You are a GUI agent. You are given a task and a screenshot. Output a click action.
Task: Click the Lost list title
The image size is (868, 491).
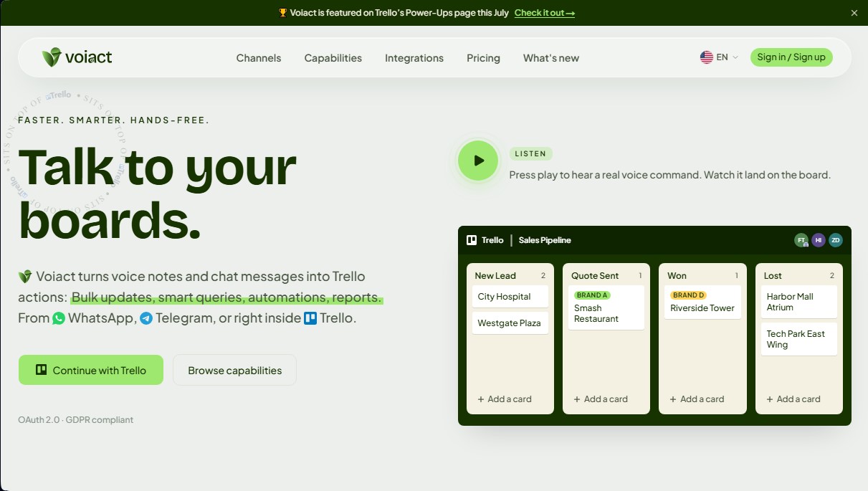(x=773, y=276)
